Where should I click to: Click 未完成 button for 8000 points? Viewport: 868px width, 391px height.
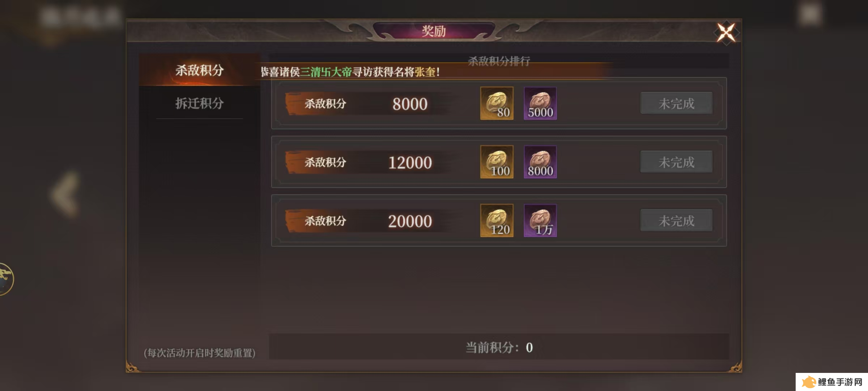(x=676, y=104)
